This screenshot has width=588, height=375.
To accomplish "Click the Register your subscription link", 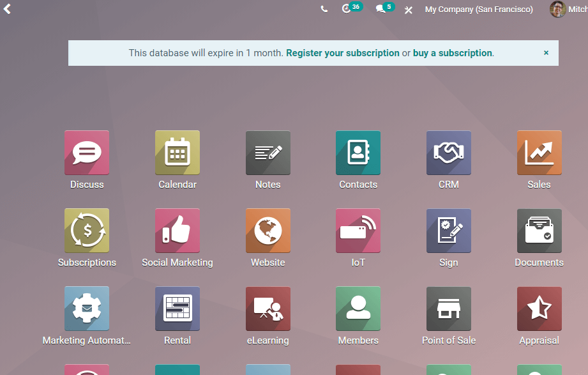I will [x=342, y=53].
